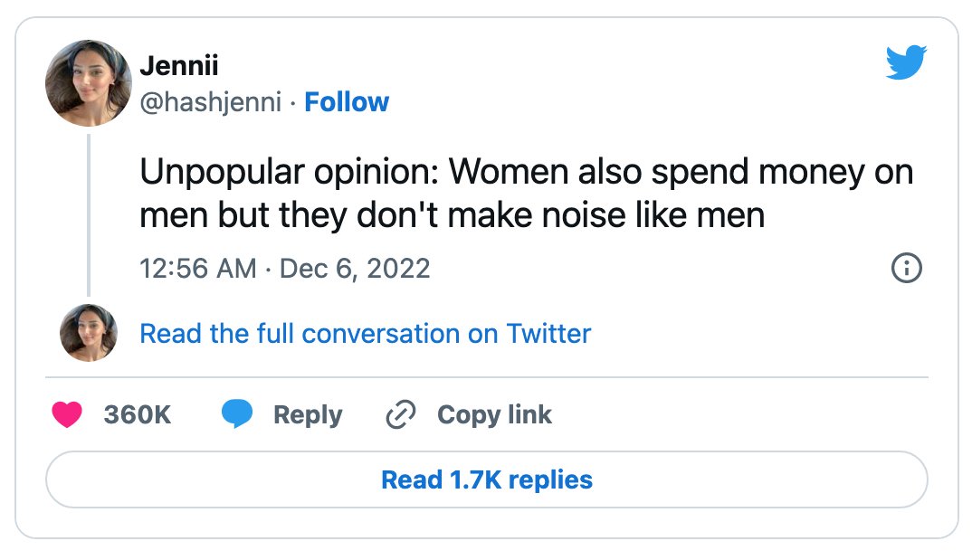The height and width of the screenshot is (560, 972).
Task: Like the tweet with the heart icon
Action: pos(67,414)
